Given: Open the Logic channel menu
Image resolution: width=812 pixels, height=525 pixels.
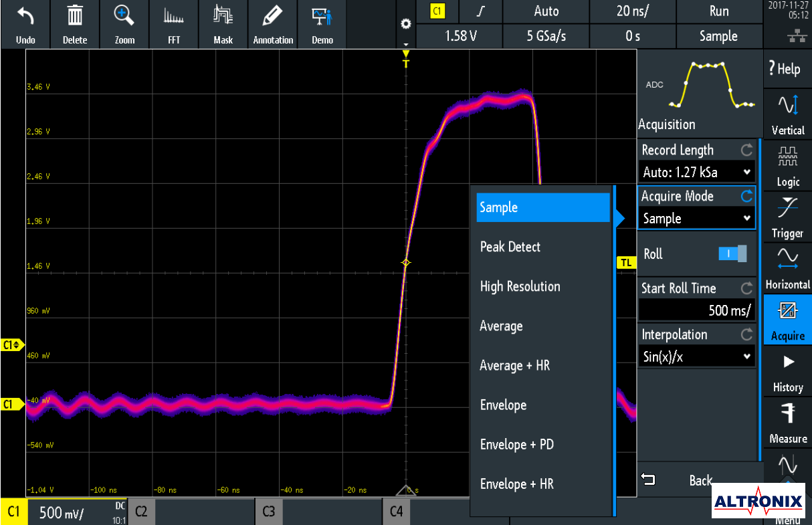Looking at the screenshot, I should coord(787,167).
